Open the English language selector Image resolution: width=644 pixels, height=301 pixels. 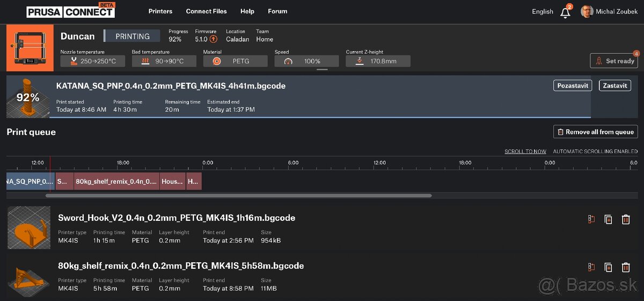[x=542, y=11]
